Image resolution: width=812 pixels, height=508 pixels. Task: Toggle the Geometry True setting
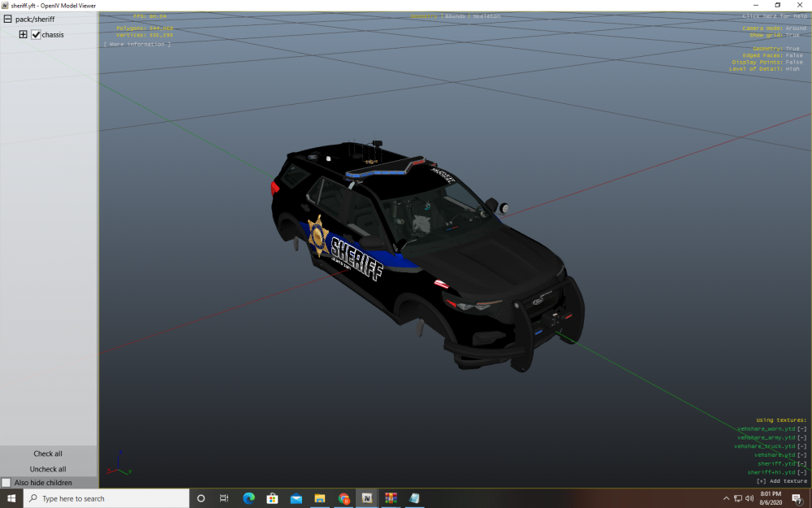[793, 49]
